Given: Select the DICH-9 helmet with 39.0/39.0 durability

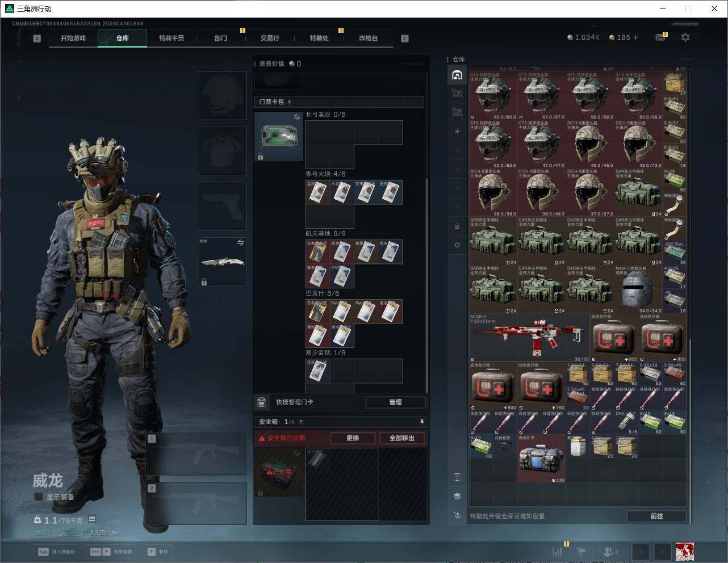Looking at the screenshot, I should click(493, 192).
